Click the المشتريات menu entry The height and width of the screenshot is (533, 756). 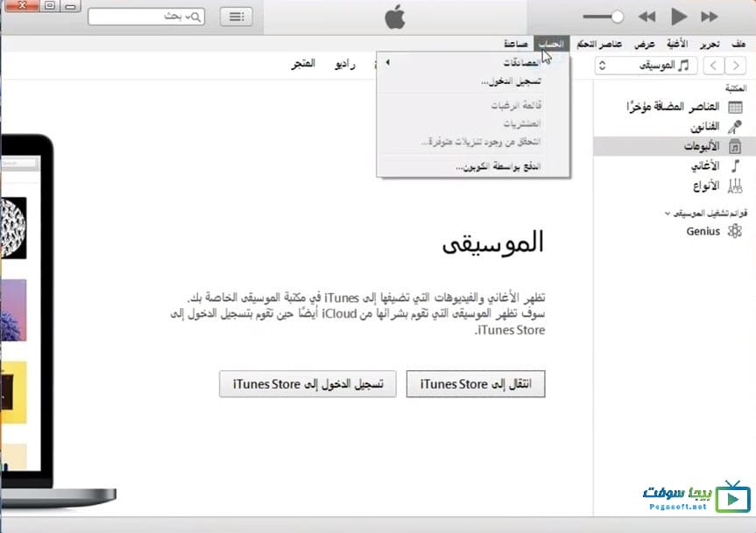[473, 123]
